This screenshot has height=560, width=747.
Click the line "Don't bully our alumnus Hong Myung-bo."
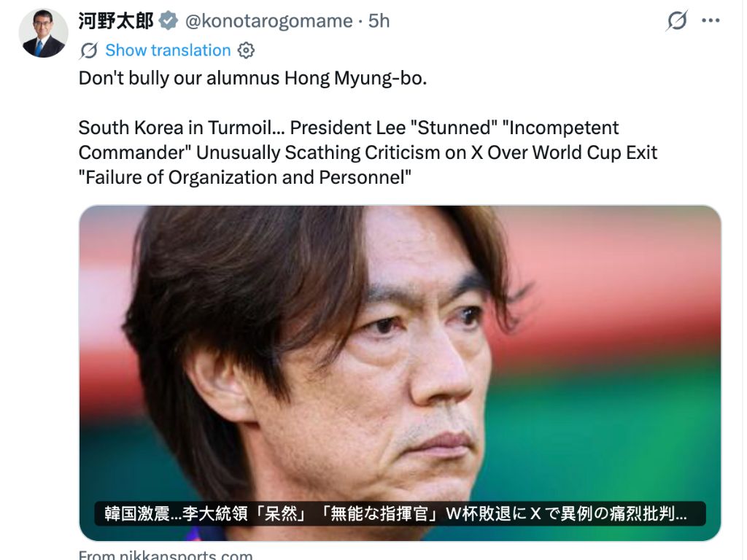252,78
